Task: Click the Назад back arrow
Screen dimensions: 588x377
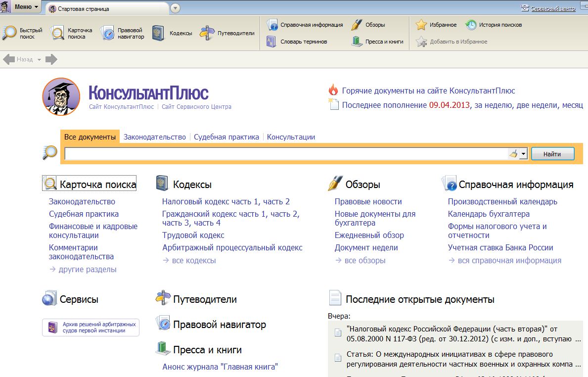Action: pos(9,59)
